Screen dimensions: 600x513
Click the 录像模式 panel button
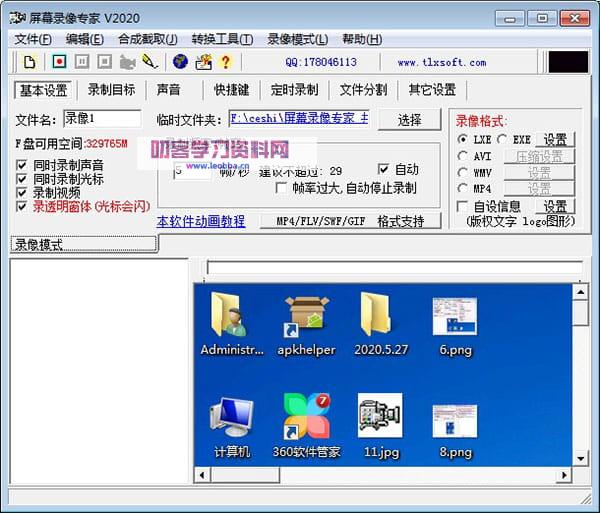coord(84,244)
